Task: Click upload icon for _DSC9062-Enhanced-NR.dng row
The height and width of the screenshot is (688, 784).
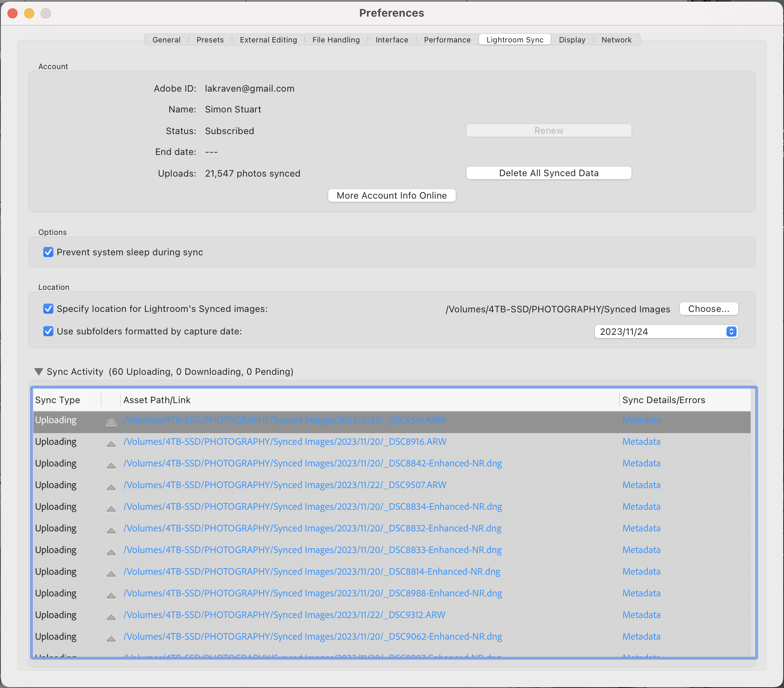Action: click(111, 639)
